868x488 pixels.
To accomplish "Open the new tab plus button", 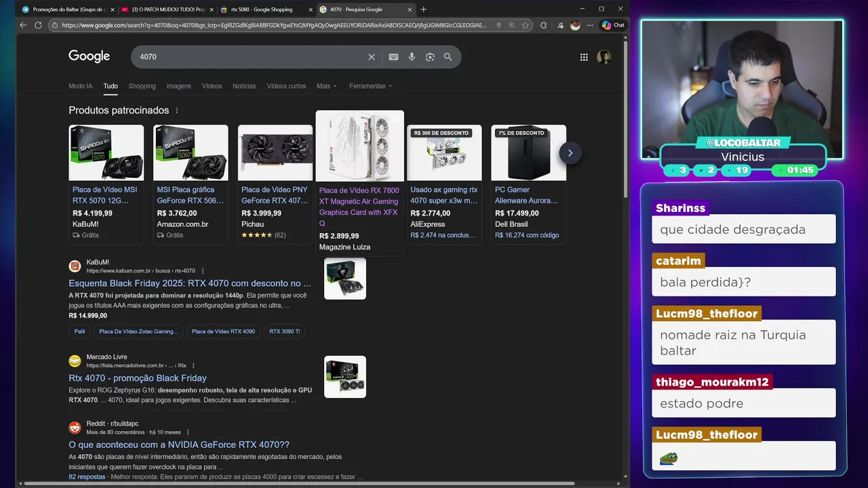I will (x=423, y=9).
